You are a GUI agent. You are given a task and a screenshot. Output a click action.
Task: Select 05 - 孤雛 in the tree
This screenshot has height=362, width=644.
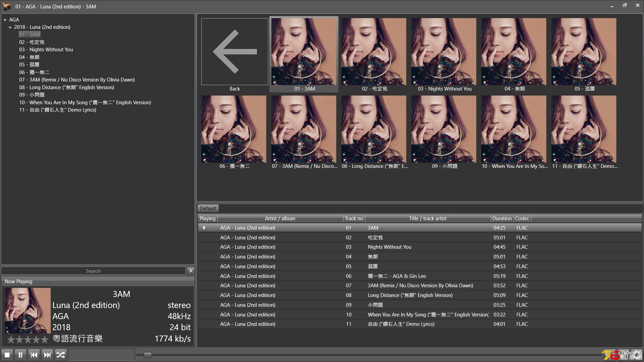tap(29, 65)
